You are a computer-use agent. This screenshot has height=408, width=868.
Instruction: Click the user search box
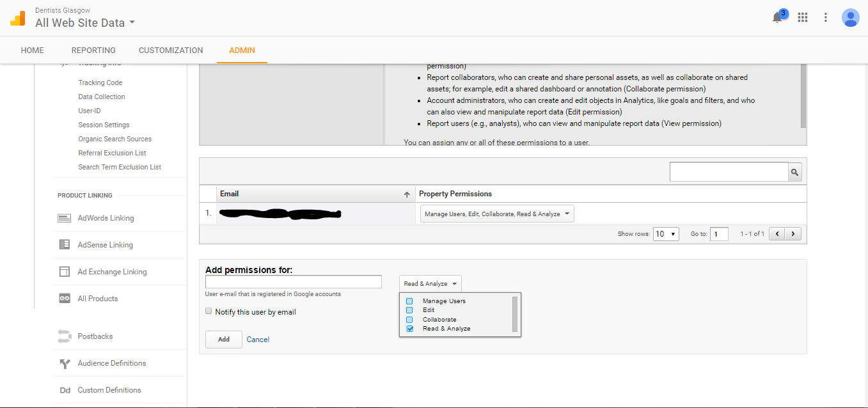coord(729,172)
